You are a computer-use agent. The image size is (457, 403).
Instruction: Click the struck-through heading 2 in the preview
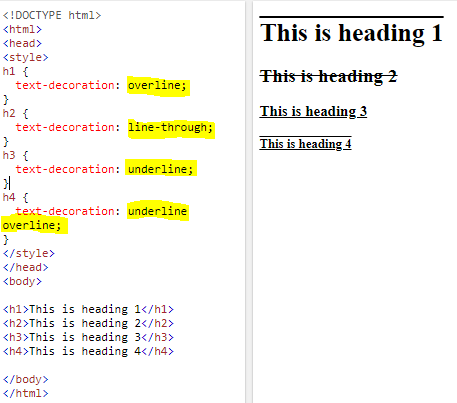point(328,76)
